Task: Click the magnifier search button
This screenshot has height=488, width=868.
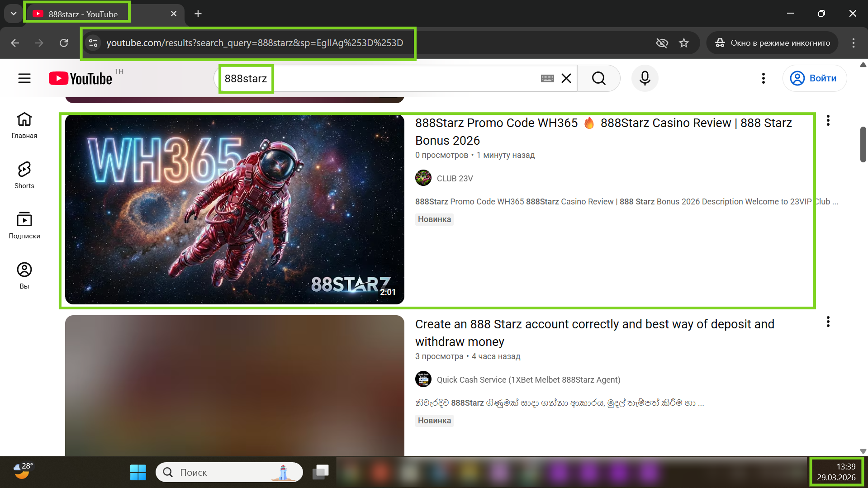Action: 598,78
